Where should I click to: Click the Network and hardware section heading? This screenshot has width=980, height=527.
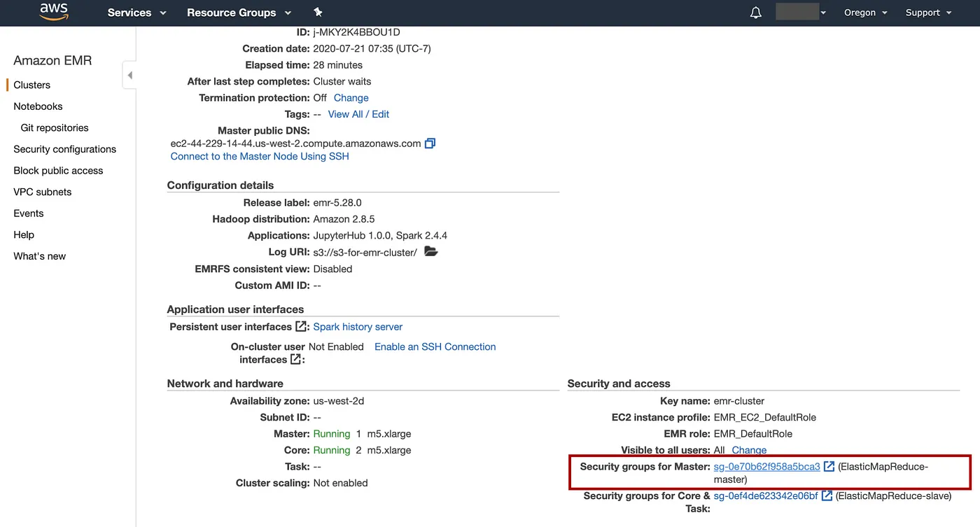[225, 384]
